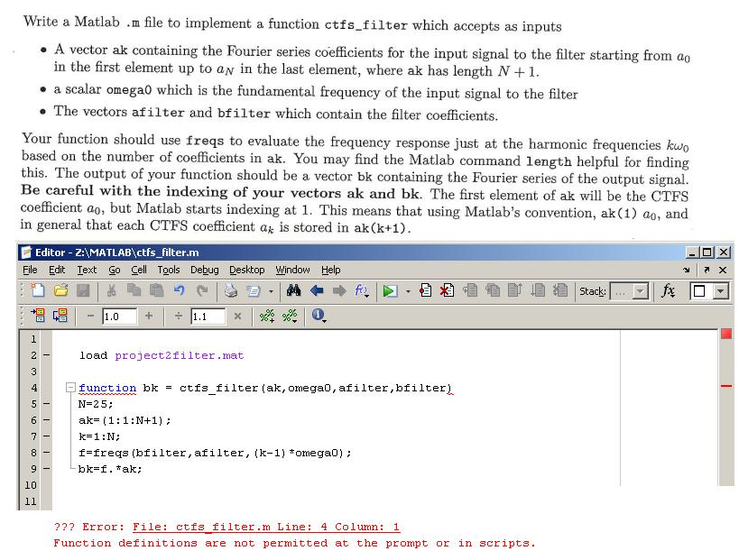
Task: Save the file with the floppy disk icon
Action: [83, 290]
